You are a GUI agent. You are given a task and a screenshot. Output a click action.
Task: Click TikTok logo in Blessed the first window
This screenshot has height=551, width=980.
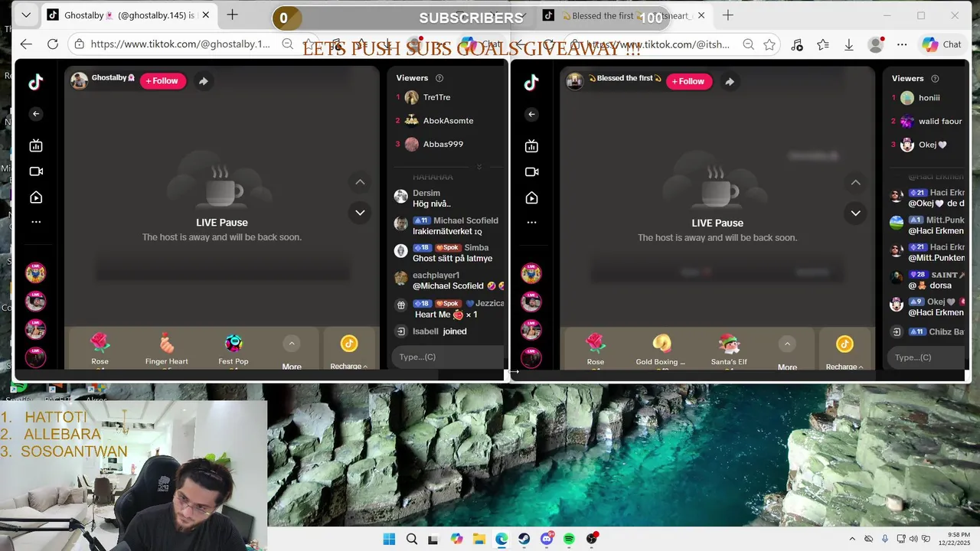(531, 83)
